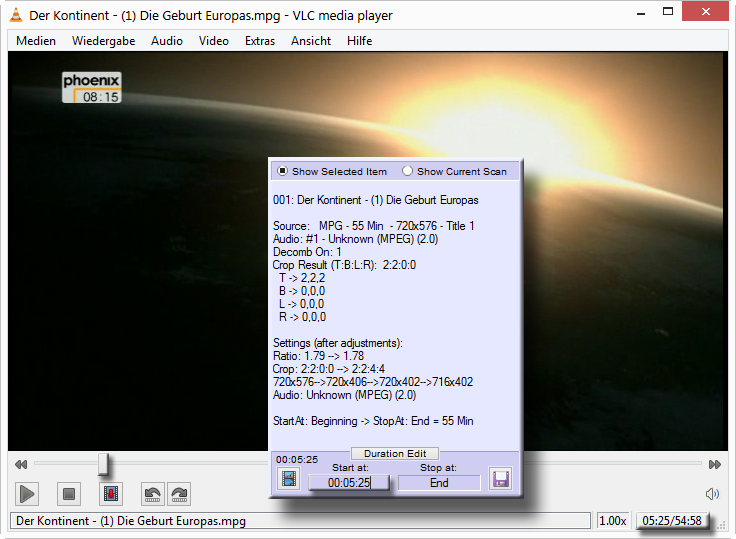Click the 'Ratio: 1.79 --> 1.78' line

(318, 356)
